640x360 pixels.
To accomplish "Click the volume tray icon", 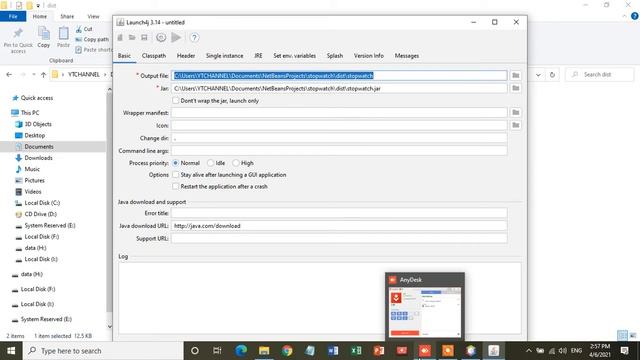I will coord(563,351).
